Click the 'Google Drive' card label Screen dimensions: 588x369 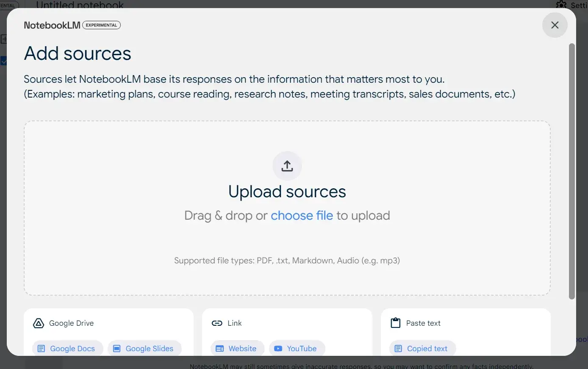point(71,323)
